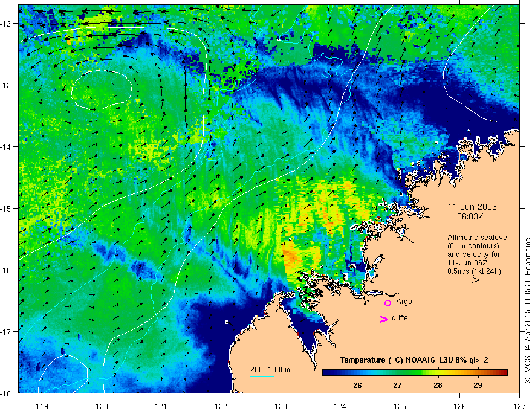
Task: Click the latitude axis label '-17'
Action: pos(6,331)
